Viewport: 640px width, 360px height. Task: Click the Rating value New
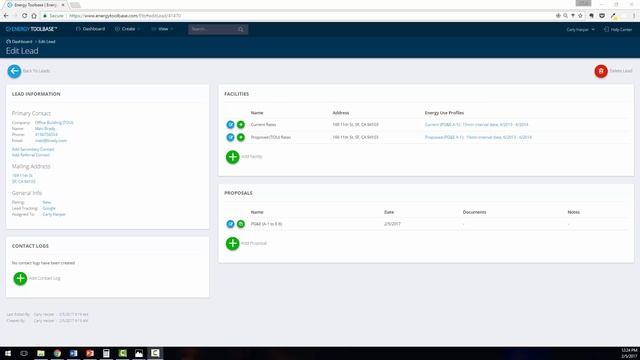[x=47, y=202]
